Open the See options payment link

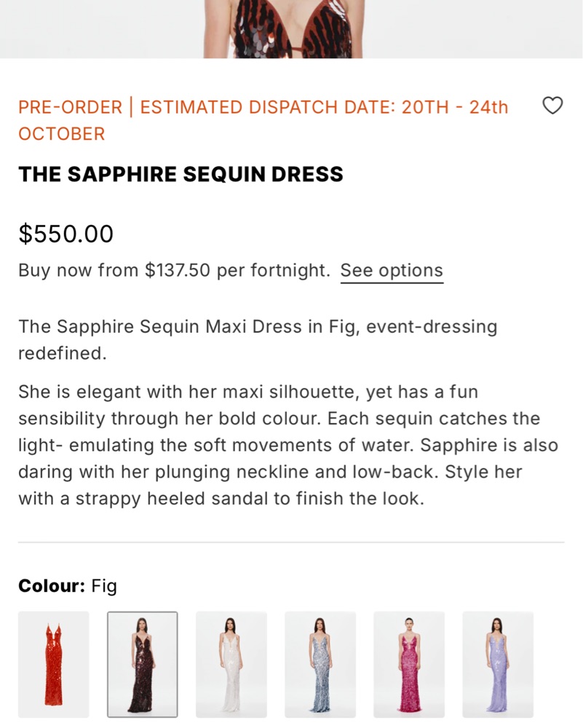pyautogui.click(x=392, y=271)
